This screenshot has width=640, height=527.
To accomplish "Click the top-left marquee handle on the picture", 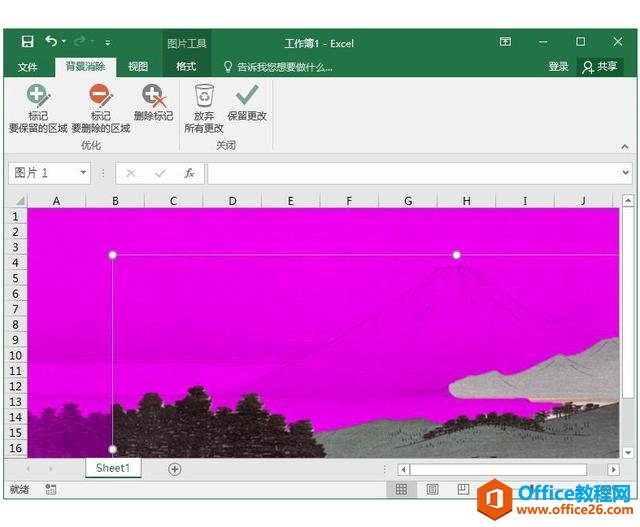I will [113, 255].
